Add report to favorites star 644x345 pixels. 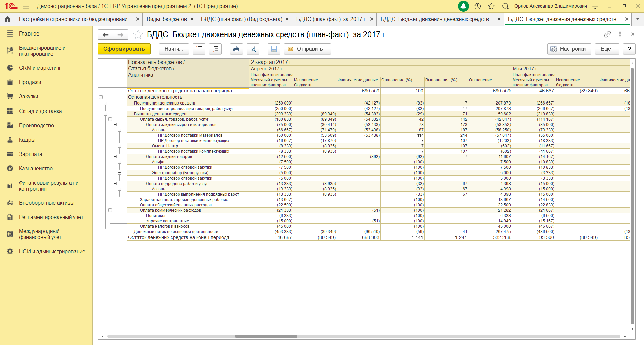pos(138,34)
